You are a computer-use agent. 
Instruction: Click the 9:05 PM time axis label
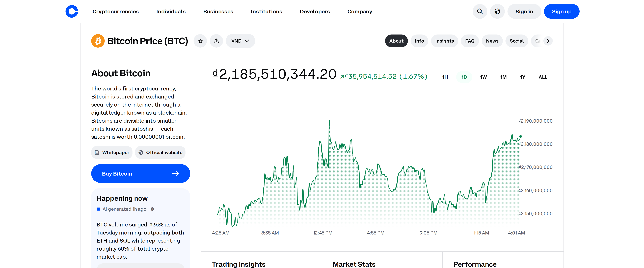(428, 233)
